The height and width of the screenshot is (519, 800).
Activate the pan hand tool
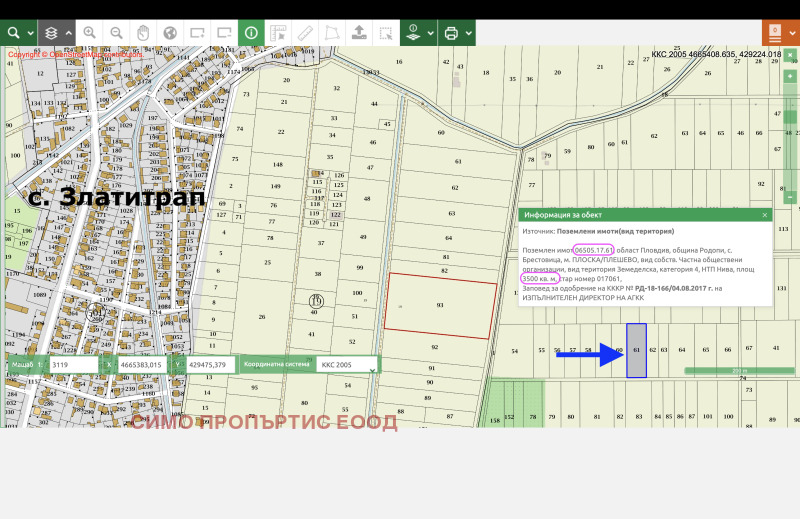point(143,33)
